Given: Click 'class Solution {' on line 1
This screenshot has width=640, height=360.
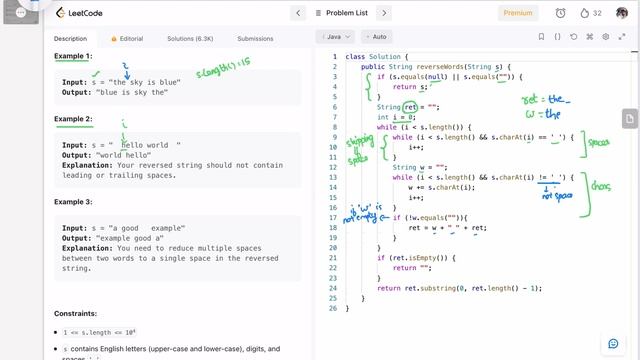Looking at the screenshot, I should [376, 57].
